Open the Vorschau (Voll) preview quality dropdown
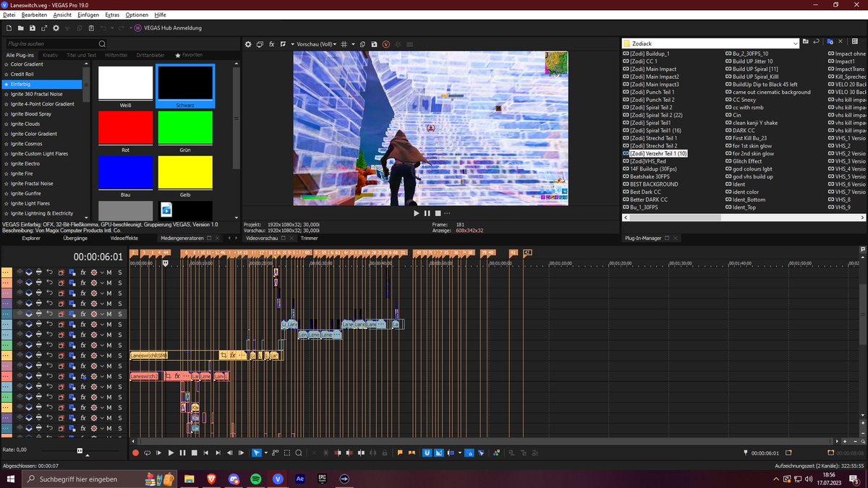This screenshot has width=868, height=488. [318, 44]
